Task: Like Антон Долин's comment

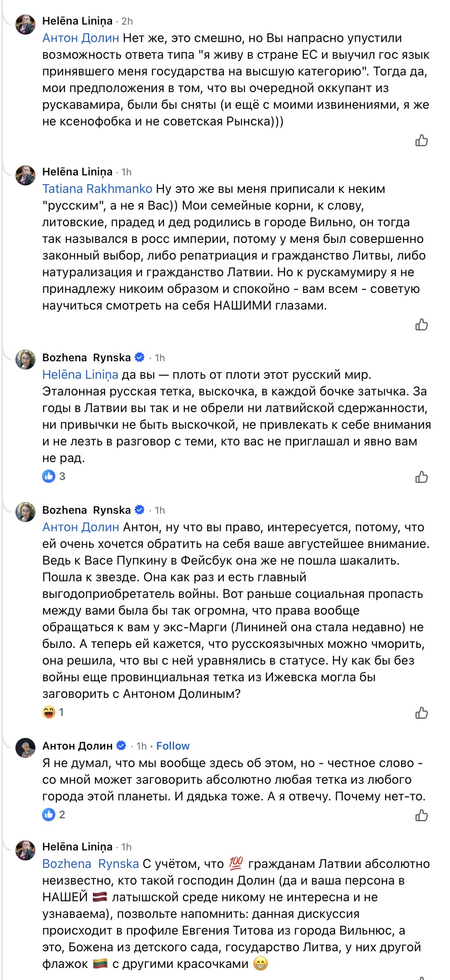Action: point(421,815)
